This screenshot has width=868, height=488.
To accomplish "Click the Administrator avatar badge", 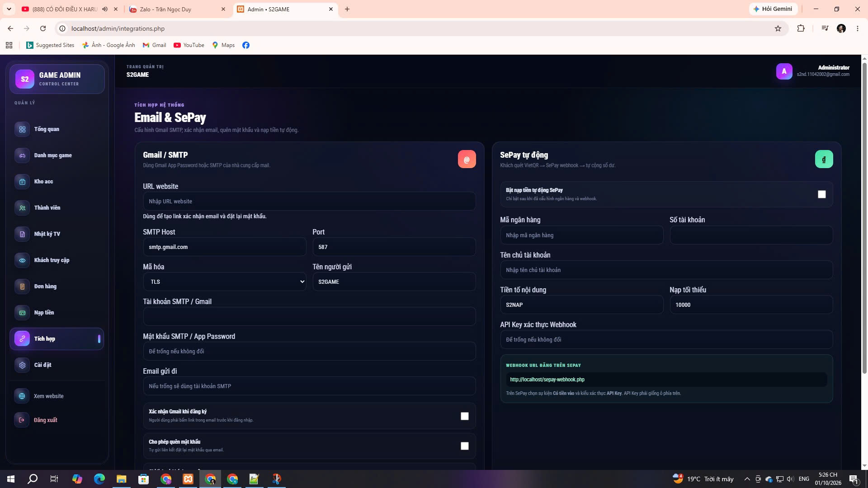I will click(x=784, y=71).
